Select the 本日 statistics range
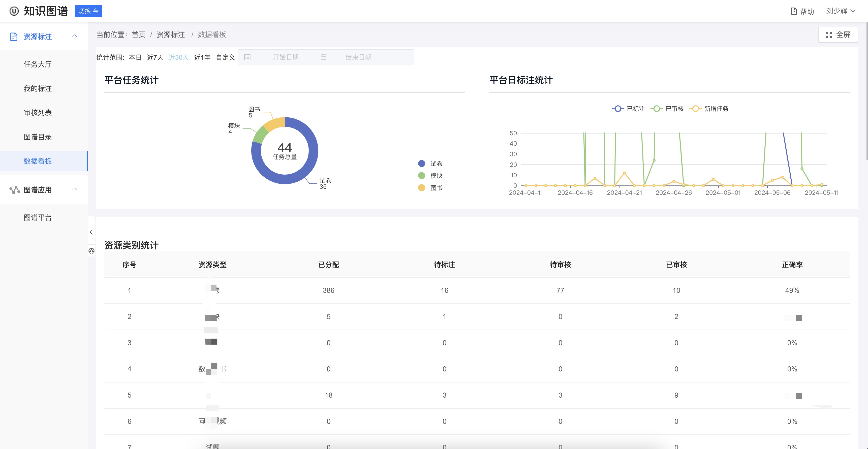This screenshot has width=868, height=449. point(135,58)
